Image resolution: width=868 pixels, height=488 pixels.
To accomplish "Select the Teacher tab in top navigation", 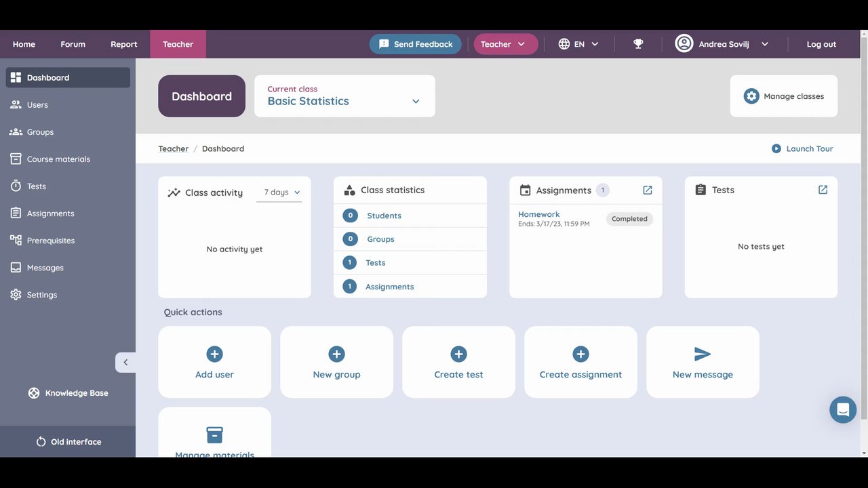I will pyautogui.click(x=178, y=44).
